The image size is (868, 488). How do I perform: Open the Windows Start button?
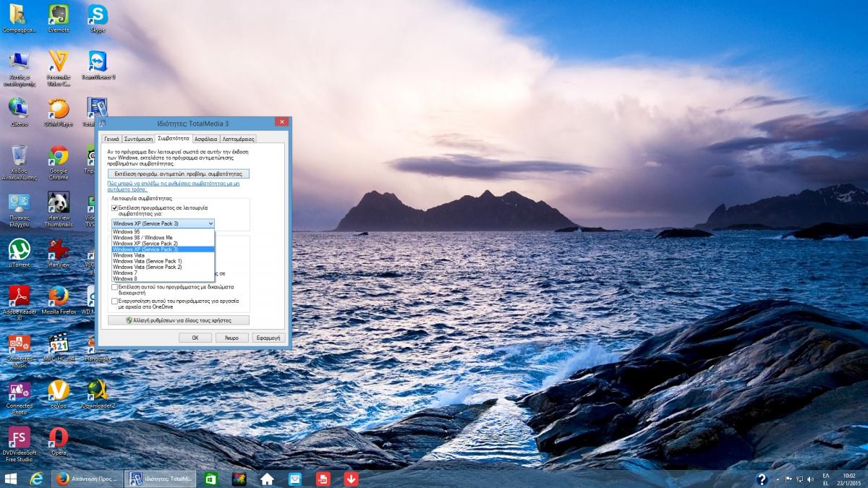coord(11,479)
